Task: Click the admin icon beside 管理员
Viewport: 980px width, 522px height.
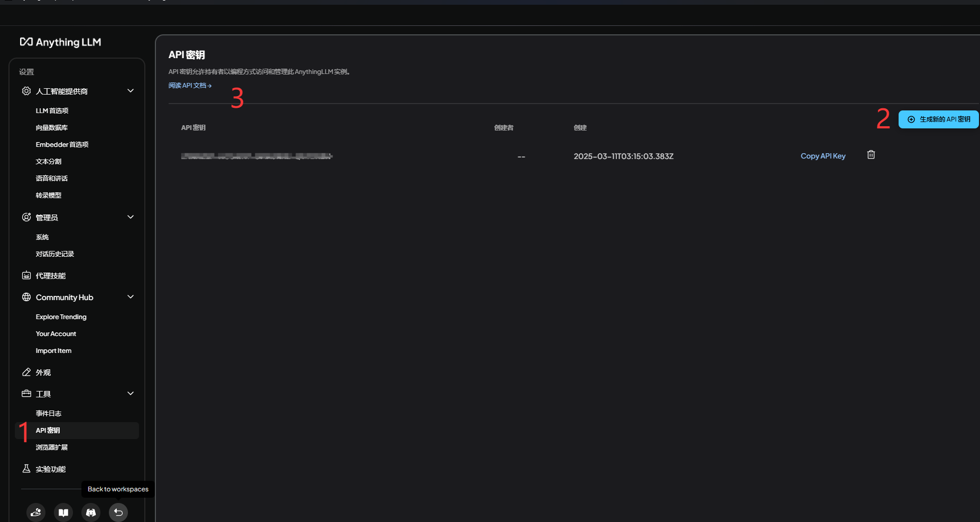Action: coord(26,217)
